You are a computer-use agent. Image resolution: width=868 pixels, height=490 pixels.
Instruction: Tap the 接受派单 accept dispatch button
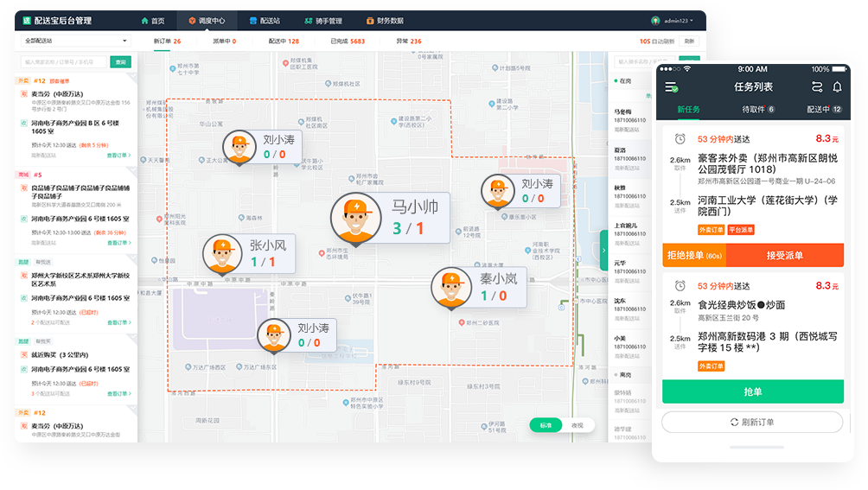[x=784, y=256]
